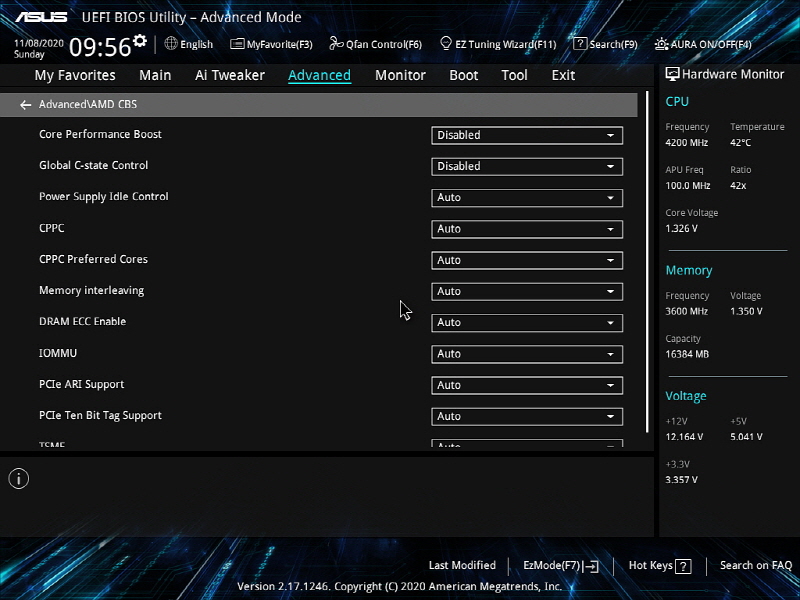
Task: Click the info icon in help panel
Action: click(x=19, y=479)
